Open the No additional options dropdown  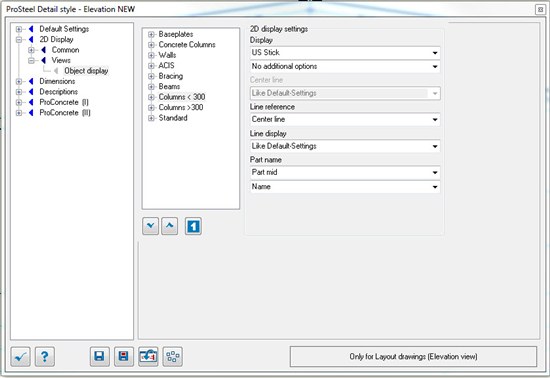pyautogui.click(x=345, y=67)
